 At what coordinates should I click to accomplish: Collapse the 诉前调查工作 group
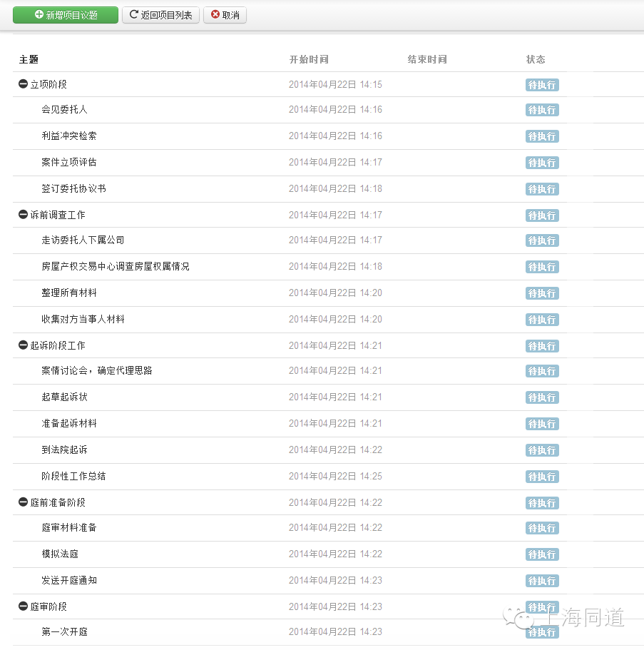24,215
